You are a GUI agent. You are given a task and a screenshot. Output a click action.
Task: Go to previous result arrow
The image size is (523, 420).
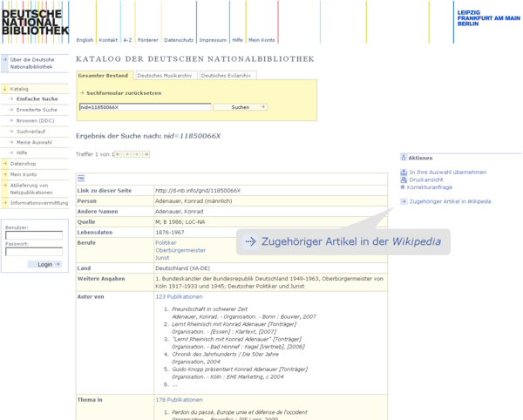click(127, 154)
